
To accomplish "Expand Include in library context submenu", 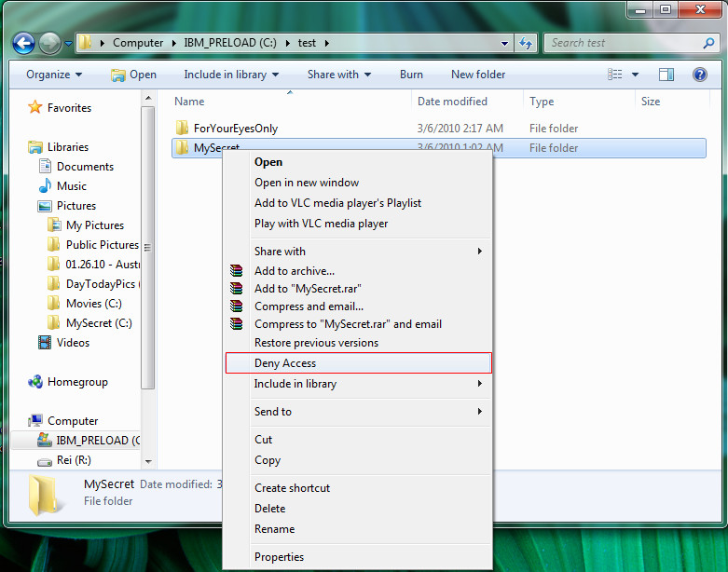I will click(x=358, y=384).
